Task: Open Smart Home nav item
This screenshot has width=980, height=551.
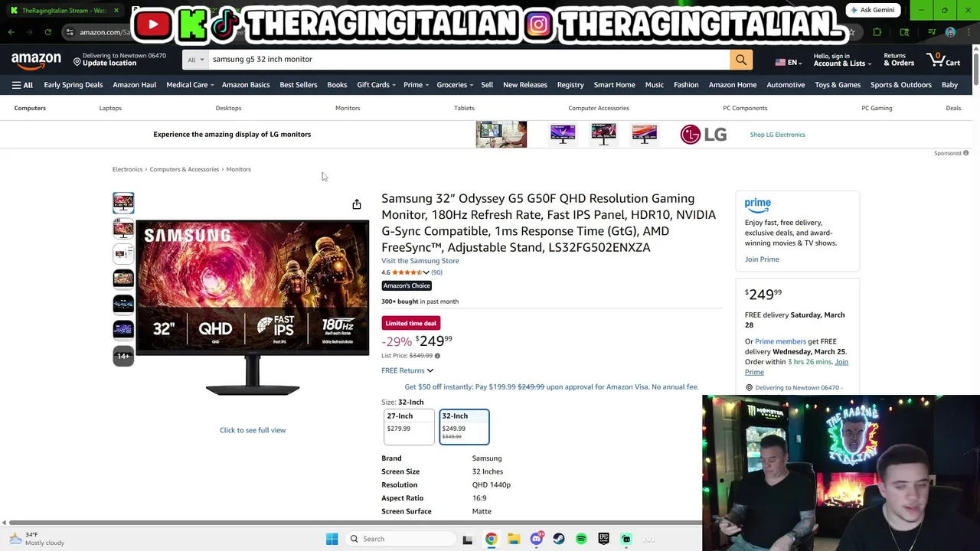Action: click(x=614, y=85)
